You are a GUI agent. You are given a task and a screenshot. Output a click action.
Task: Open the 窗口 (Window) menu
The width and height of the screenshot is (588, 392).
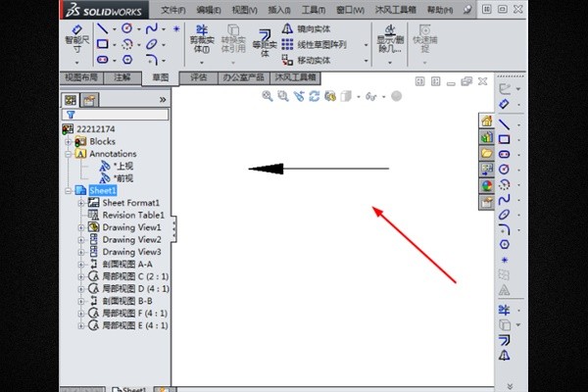[x=350, y=10]
